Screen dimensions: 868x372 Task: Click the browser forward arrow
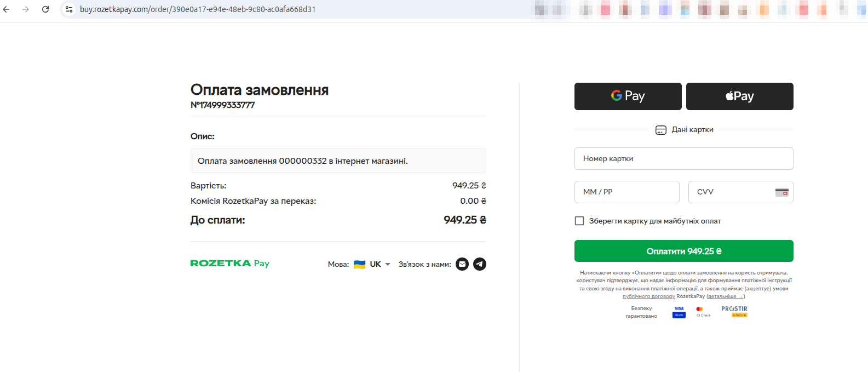[26, 9]
